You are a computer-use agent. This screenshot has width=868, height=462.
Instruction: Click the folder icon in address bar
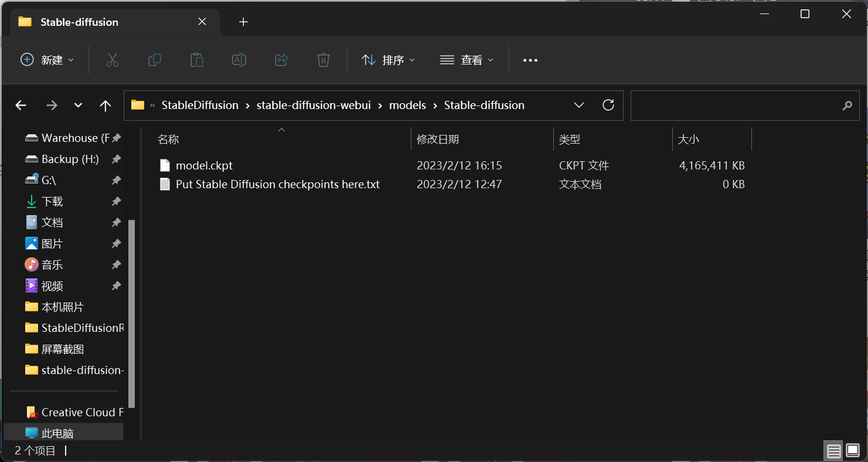138,105
